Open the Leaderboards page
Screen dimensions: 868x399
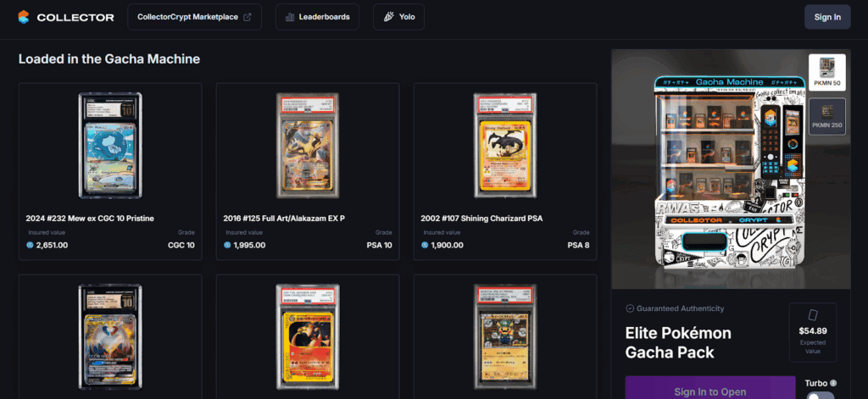pos(317,17)
